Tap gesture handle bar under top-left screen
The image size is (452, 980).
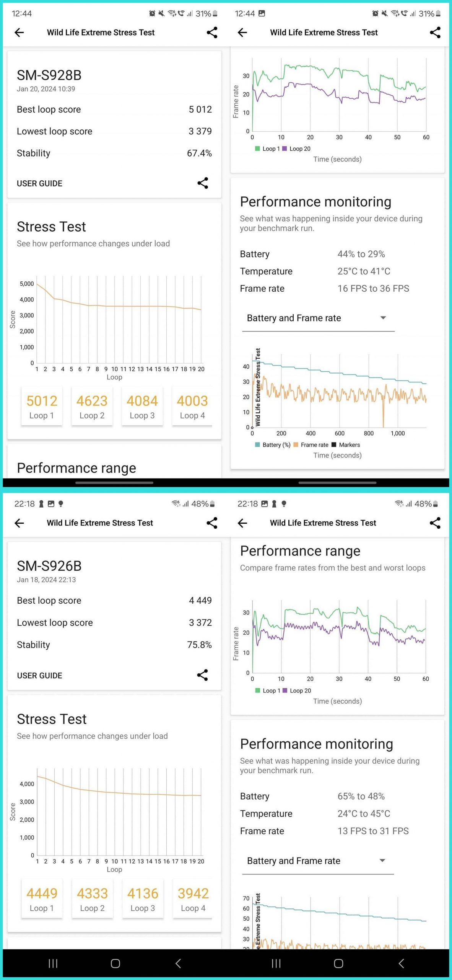pyautogui.click(x=114, y=483)
